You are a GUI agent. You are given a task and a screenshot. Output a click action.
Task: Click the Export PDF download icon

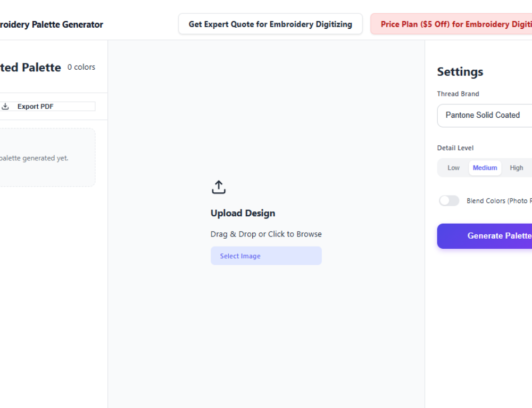(x=5, y=106)
